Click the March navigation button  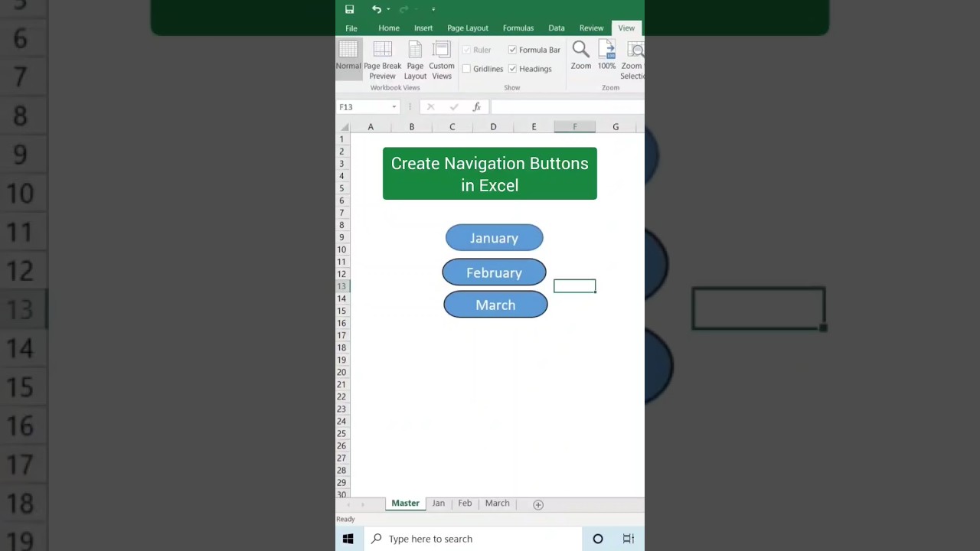(495, 305)
